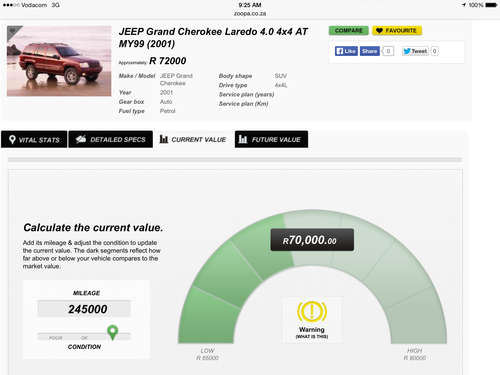Click the Facebook Like button

click(x=346, y=51)
